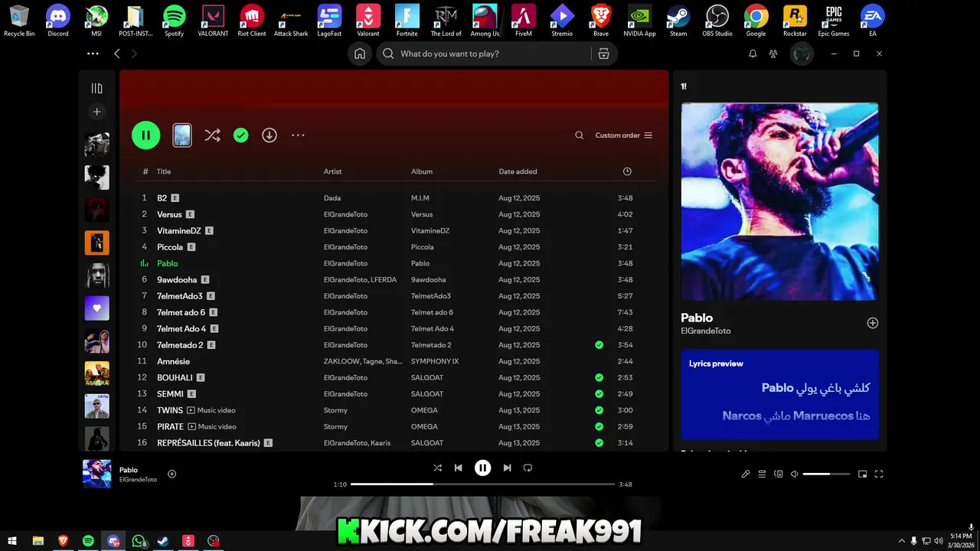
Task: Open the Lyrics preview card
Action: [x=779, y=394]
